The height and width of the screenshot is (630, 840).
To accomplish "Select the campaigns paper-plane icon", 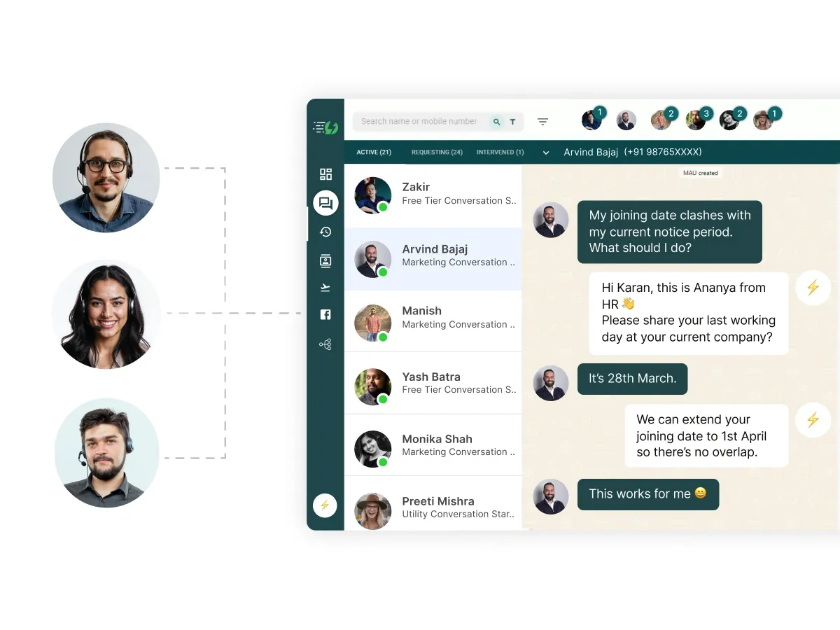I will click(325, 287).
